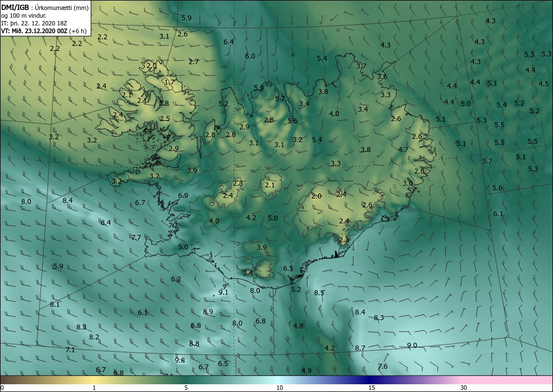The image size is (553, 392).
Task: Click the 1.7 value in the Westfjords
Action: [170, 82]
